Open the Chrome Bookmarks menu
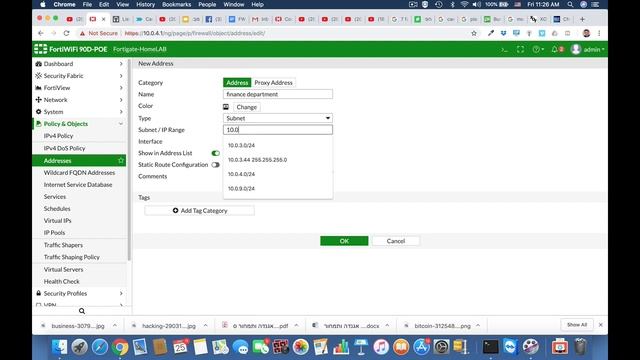This screenshot has width=640, height=360. [176, 4]
